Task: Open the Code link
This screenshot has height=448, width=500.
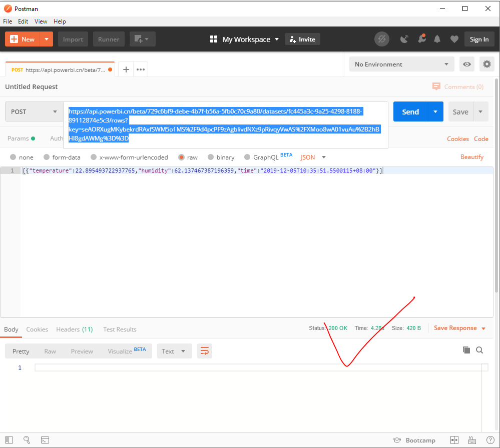Action: (481, 138)
